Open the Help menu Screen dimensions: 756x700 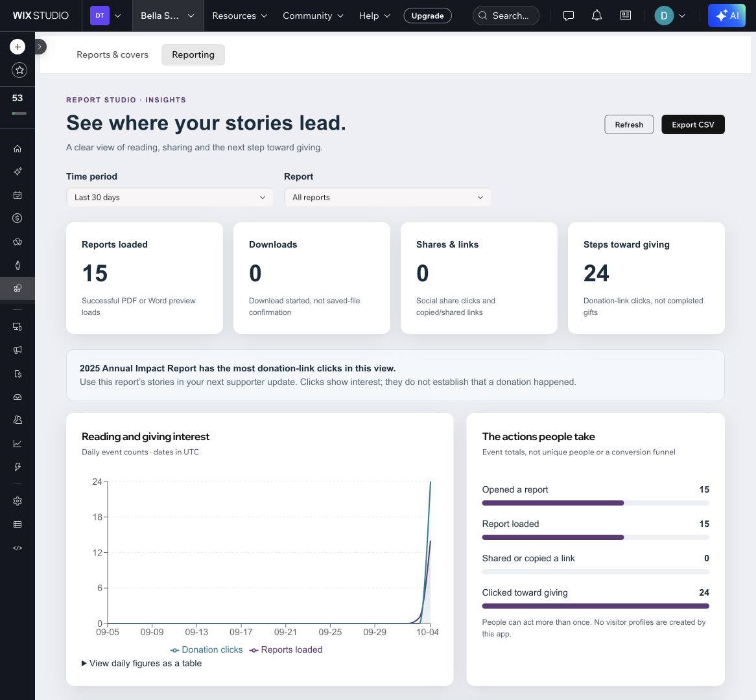coord(375,16)
